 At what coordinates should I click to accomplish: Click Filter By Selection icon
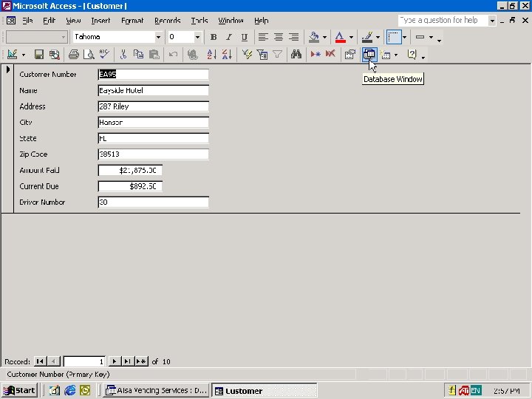point(247,54)
